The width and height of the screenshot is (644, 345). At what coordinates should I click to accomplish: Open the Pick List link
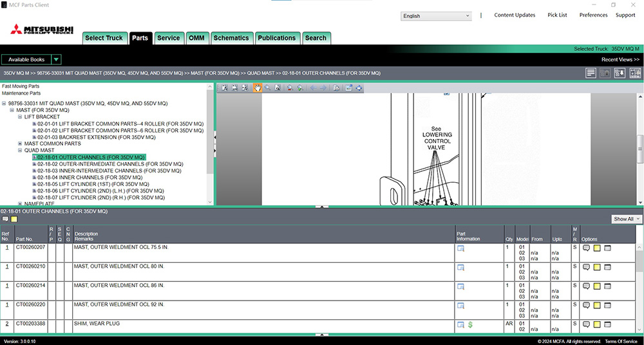click(557, 15)
